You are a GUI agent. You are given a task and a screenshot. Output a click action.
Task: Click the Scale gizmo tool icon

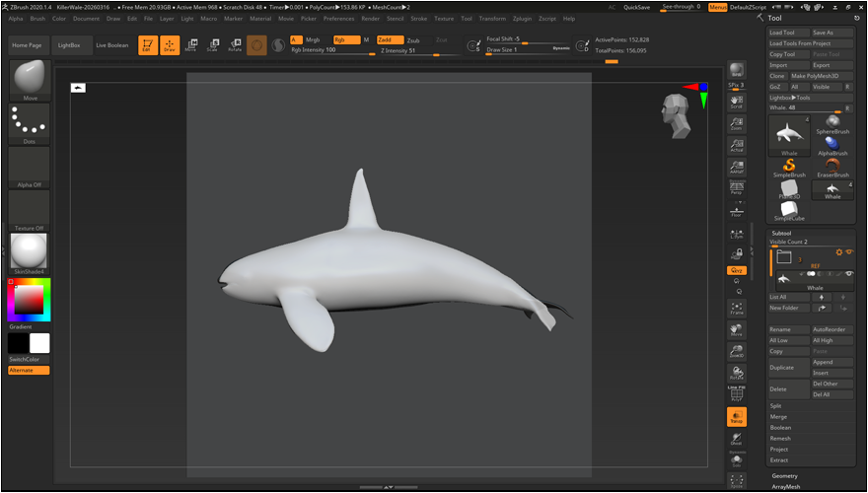213,45
